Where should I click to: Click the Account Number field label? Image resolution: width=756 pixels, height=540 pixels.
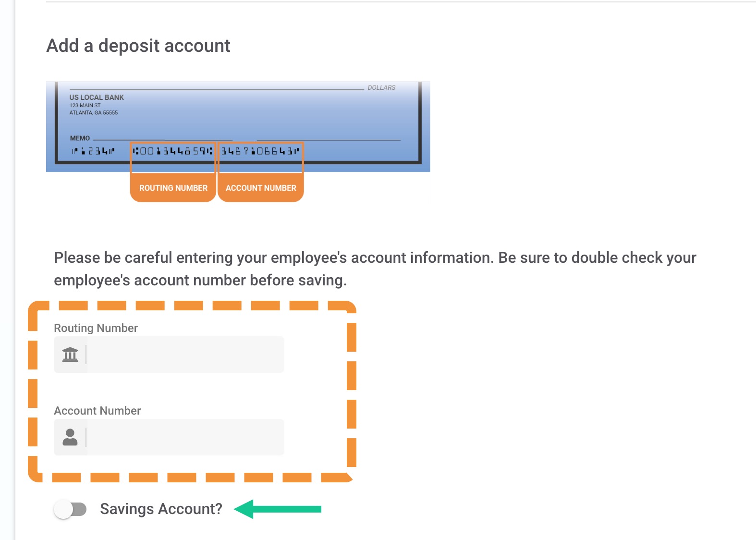tap(97, 411)
